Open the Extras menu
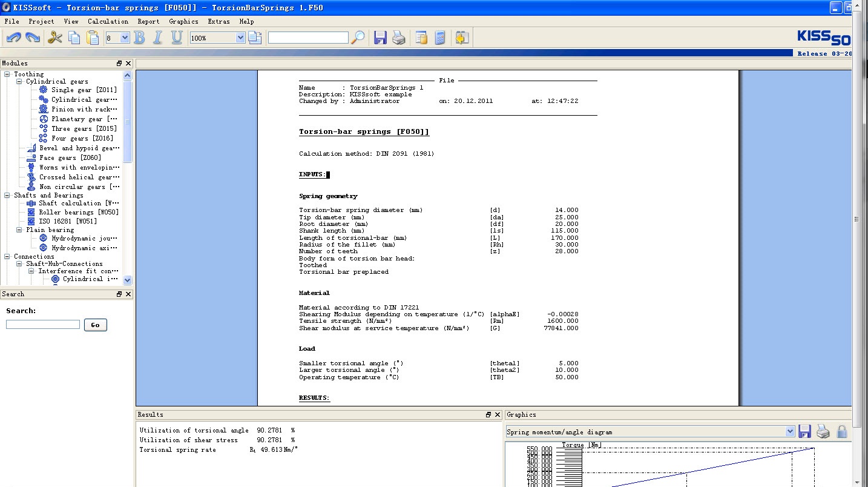Viewport: 868px width, 487px height. pos(219,21)
